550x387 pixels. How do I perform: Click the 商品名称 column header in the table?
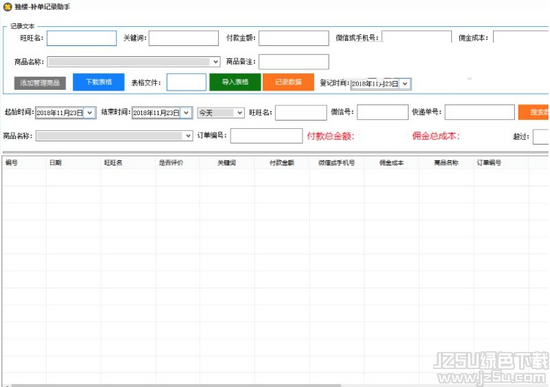pos(446,163)
